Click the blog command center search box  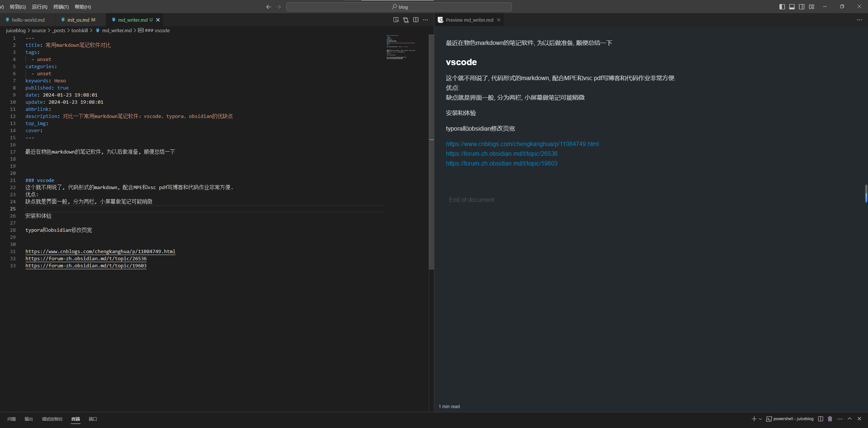coord(399,7)
